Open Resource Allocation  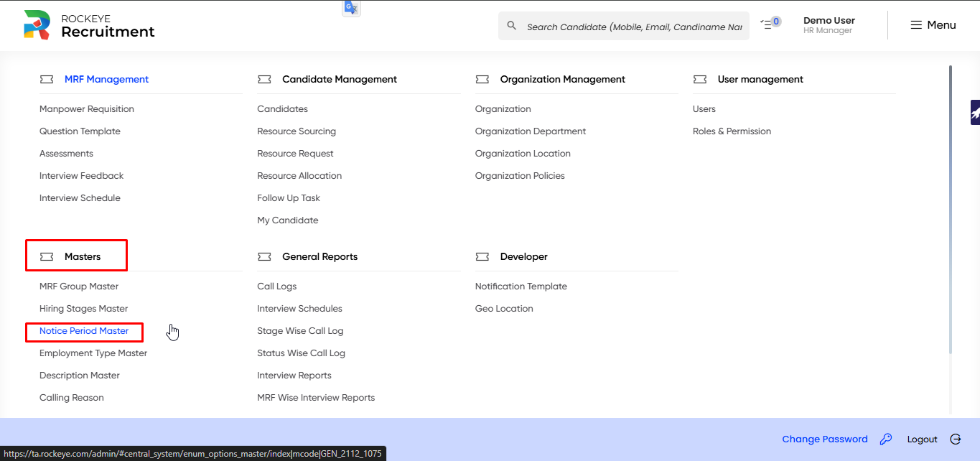click(299, 176)
